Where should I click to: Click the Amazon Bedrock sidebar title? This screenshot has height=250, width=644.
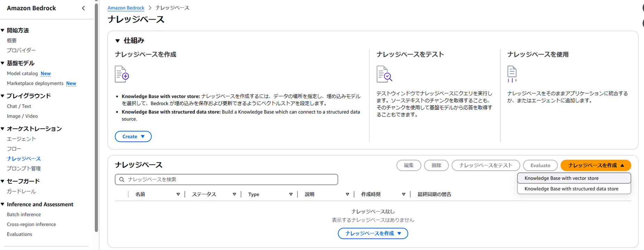(31, 8)
